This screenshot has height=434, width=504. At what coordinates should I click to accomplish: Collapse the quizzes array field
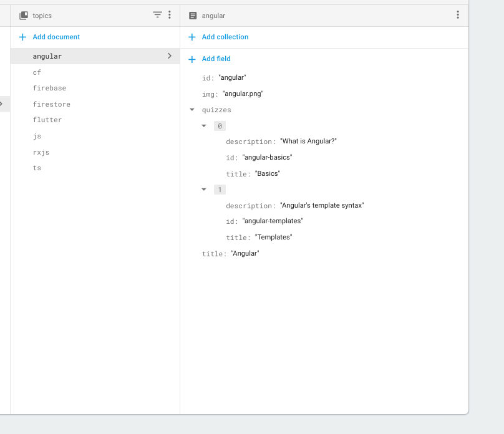click(x=192, y=109)
